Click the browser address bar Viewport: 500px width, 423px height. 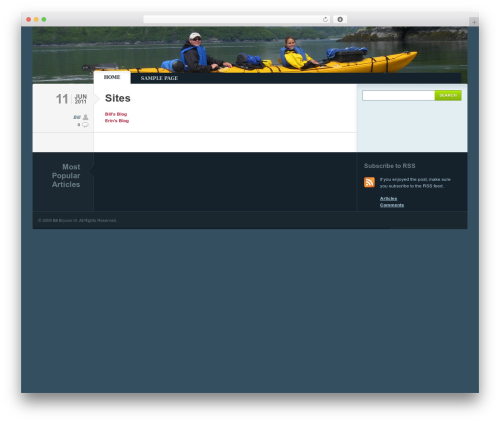237,19
